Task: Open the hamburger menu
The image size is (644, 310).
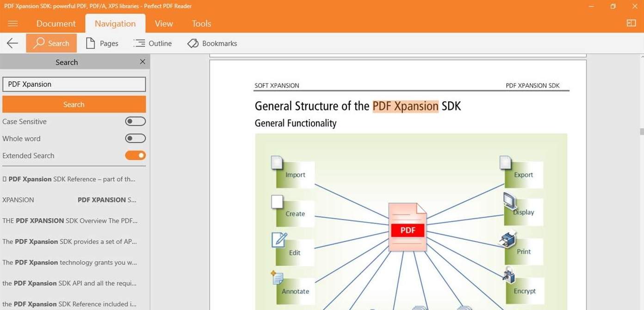Action: pyautogui.click(x=13, y=24)
